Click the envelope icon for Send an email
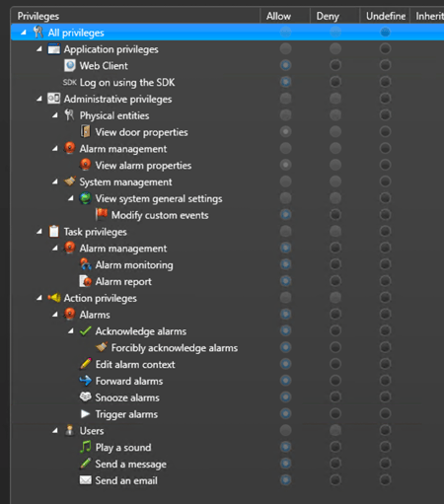This screenshot has width=444, height=504. 86,480
